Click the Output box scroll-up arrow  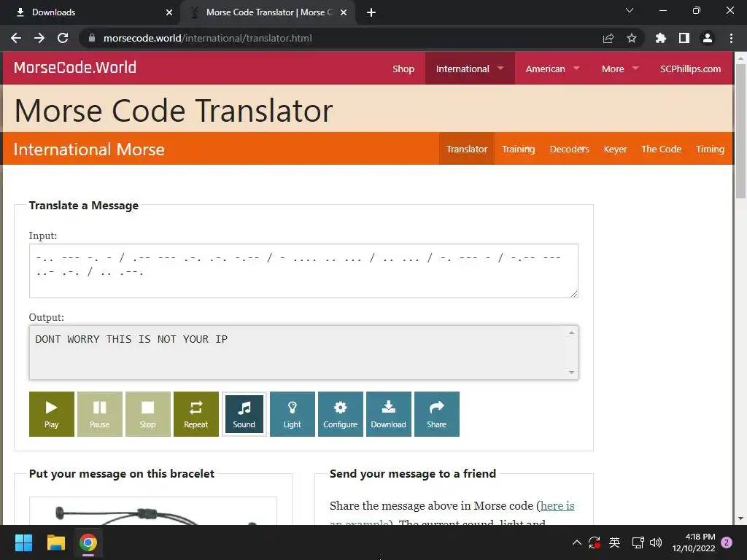[x=571, y=332]
